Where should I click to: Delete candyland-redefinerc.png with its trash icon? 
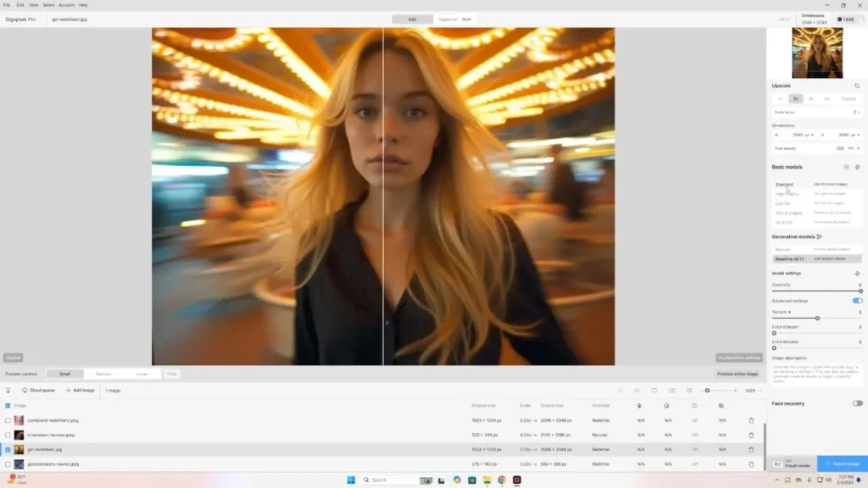750,420
